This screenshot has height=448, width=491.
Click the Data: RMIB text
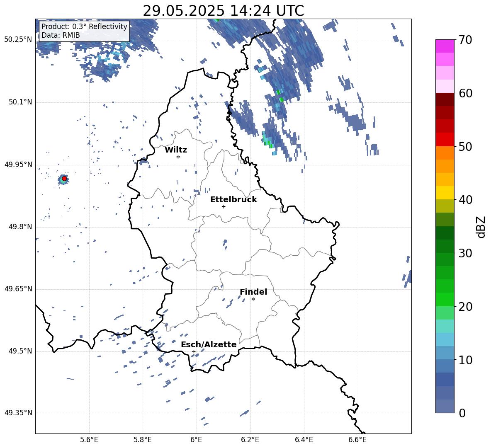(x=61, y=35)
